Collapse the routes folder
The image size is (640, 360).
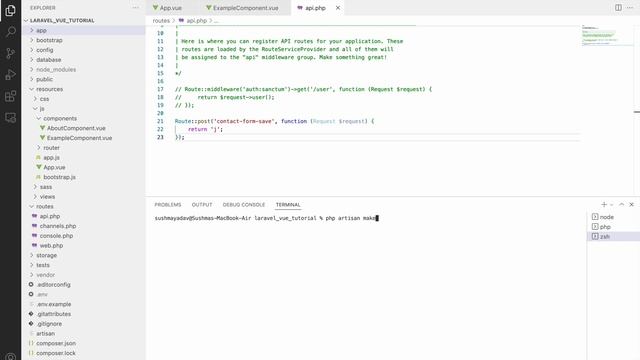pos(83,207)
